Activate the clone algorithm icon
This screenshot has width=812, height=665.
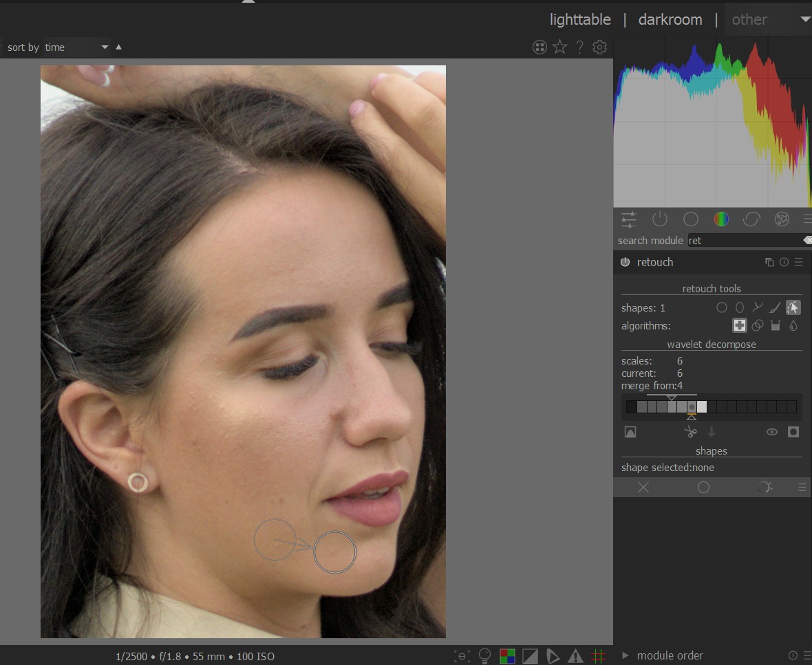757,325
